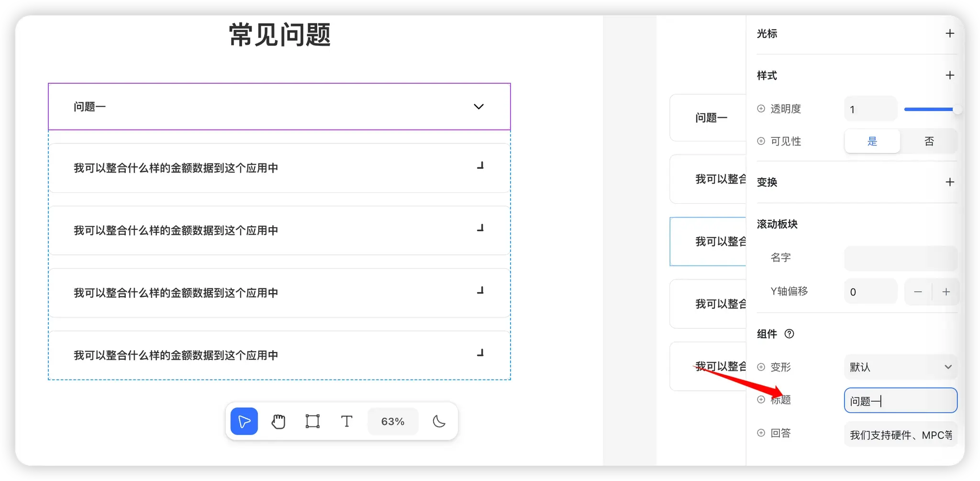Viewport: 980px width, 481px height.
Task: Click the 标题 input field
Action: click(900, 401)
